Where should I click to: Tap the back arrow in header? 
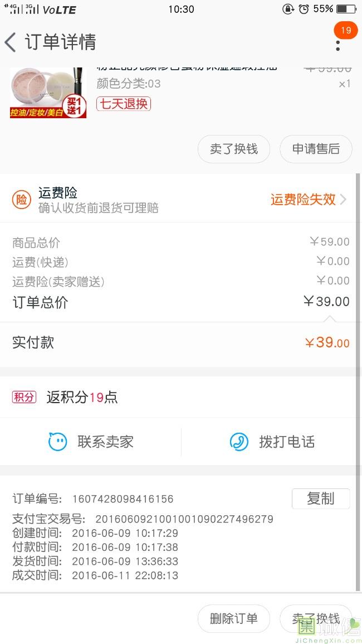pyautogui.click(x=10, y=42)
